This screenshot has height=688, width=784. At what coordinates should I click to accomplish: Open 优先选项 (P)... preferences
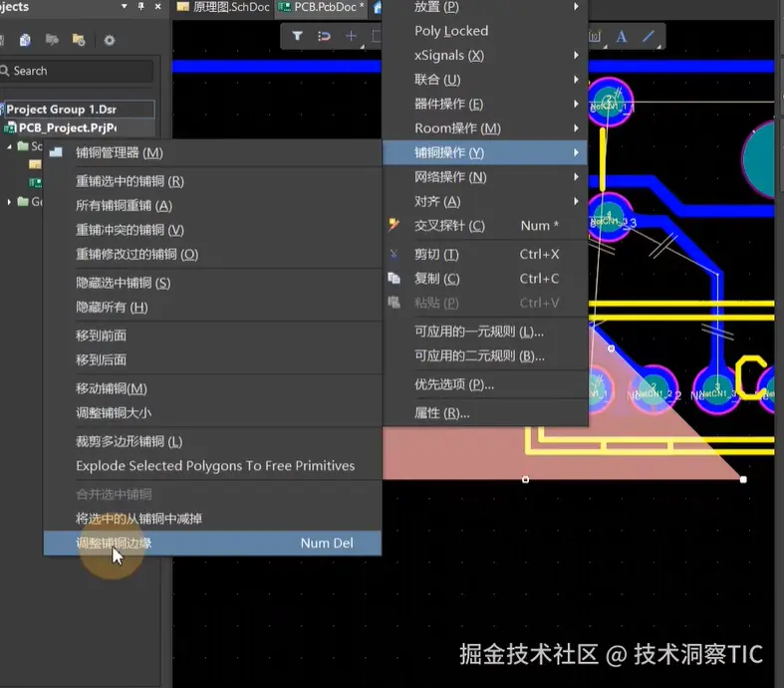pyautogui.click(x=485, y=384)
